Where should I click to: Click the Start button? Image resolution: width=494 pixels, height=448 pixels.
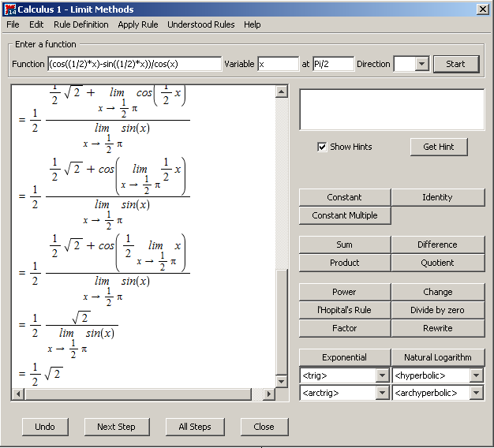tap(456, 64)
